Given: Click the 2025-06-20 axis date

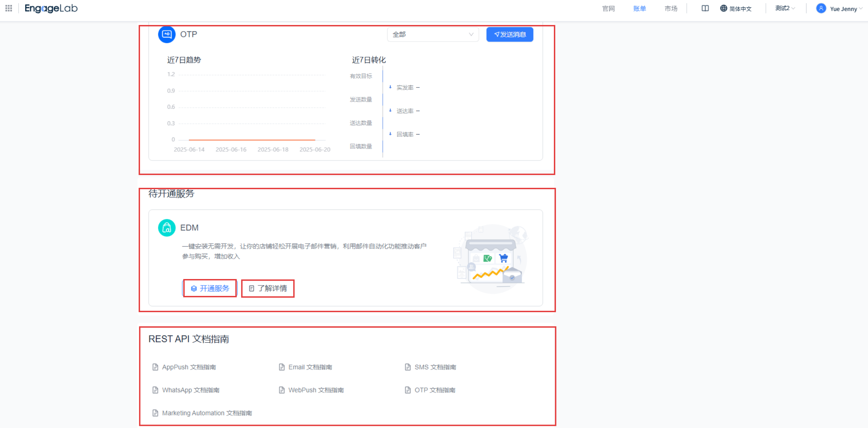Looking at the screenshot, I should (x=315, y=150).
